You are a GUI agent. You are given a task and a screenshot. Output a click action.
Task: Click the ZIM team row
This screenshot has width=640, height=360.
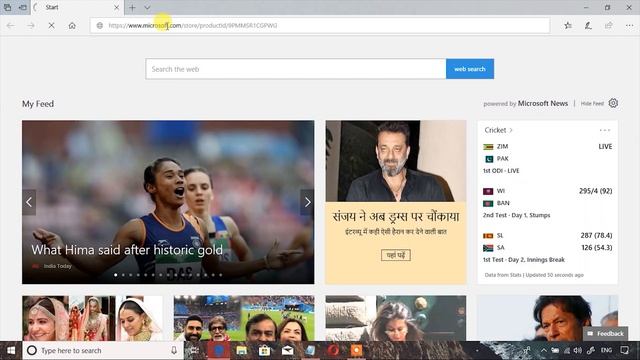click(x=547, y=147)
